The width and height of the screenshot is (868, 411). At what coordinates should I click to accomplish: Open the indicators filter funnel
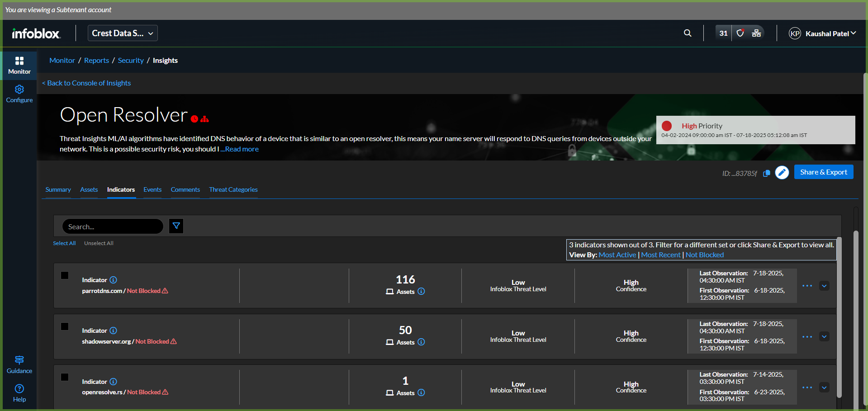(176, 226)
